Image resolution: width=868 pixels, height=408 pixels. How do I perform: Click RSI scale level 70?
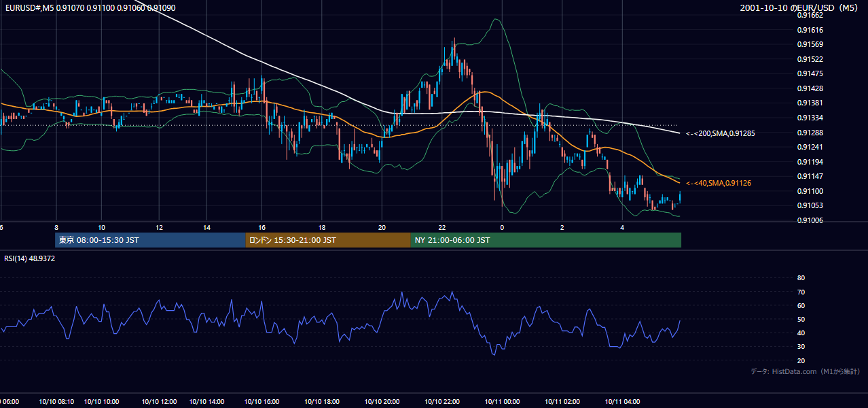pyautogui.click(x=801, y=292)
